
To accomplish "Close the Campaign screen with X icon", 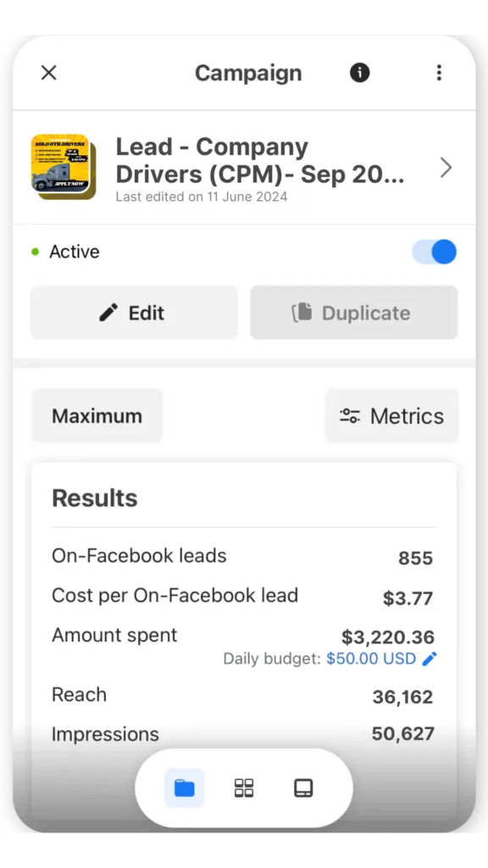I will coord(48,73).
